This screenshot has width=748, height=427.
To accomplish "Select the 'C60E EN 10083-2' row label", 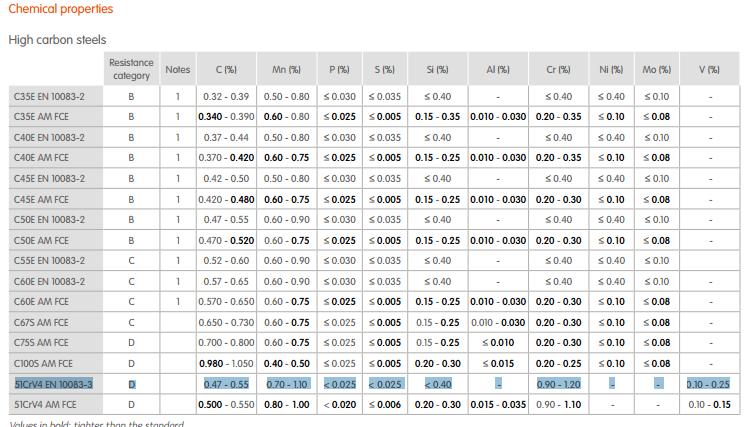I will 49,281.
